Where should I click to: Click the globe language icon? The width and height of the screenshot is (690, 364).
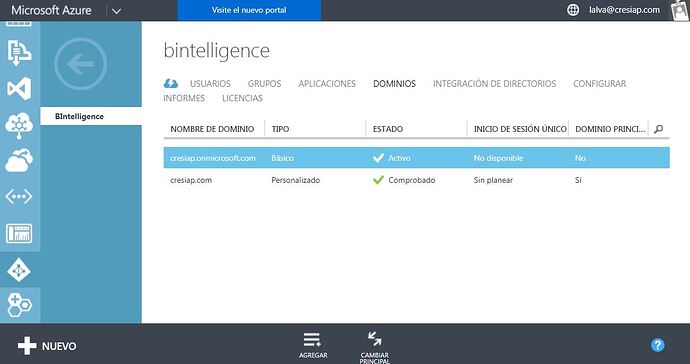[x=573, y=10]
